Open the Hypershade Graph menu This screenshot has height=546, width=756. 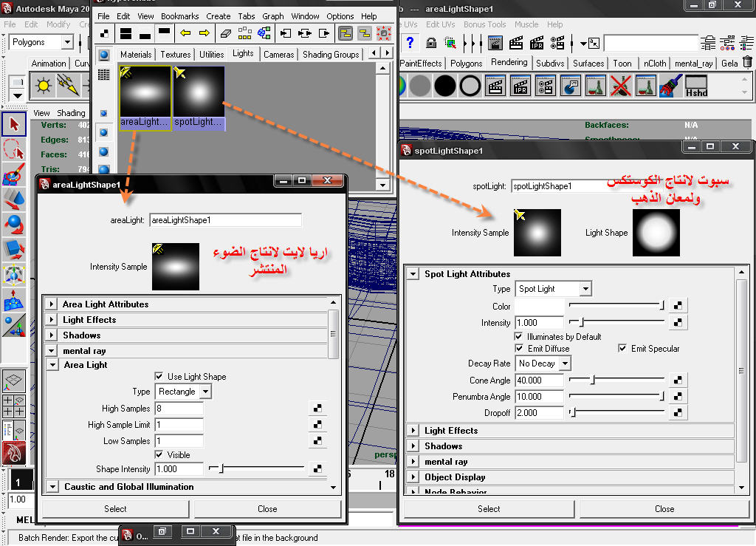[273, 16]
